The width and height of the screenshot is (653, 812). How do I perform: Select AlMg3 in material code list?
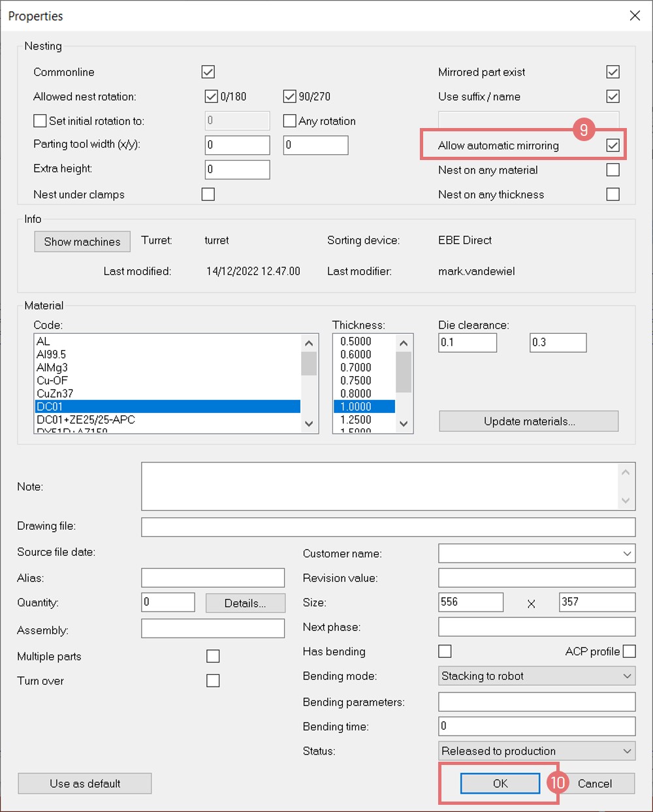[x=52, y=368]
